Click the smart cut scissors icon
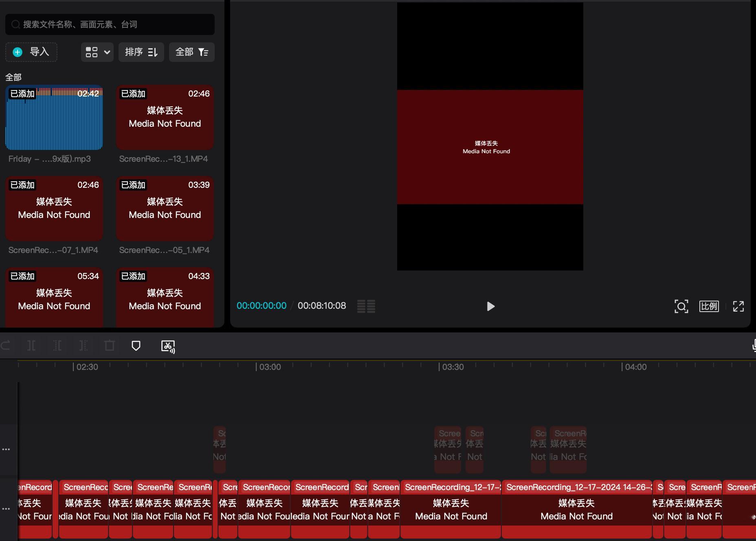The image size is (756, 541). tap(168, 347)
